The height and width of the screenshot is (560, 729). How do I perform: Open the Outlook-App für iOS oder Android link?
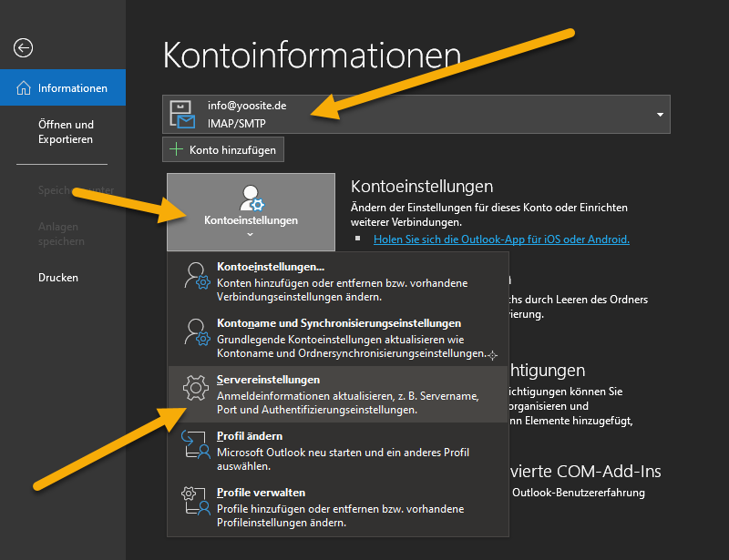[501, 239]
